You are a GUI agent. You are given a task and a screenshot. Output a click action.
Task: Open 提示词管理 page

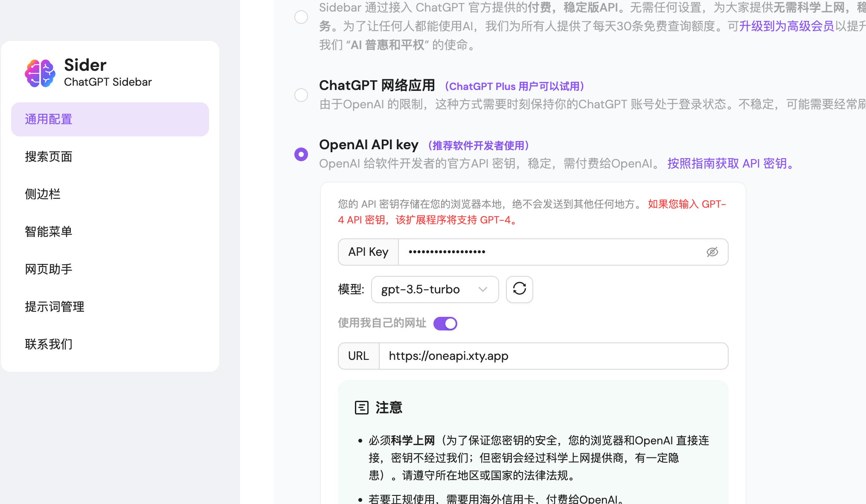coord(54,307)
